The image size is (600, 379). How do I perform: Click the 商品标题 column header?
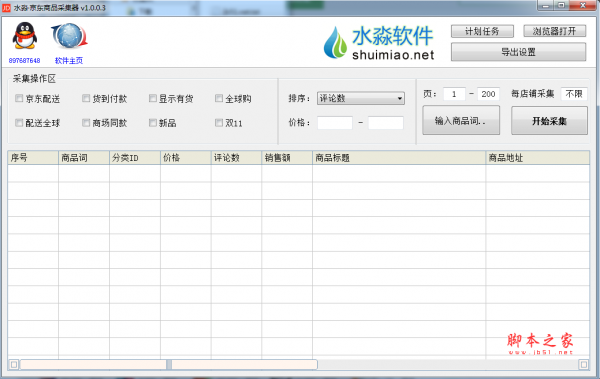tap(399, 158)
